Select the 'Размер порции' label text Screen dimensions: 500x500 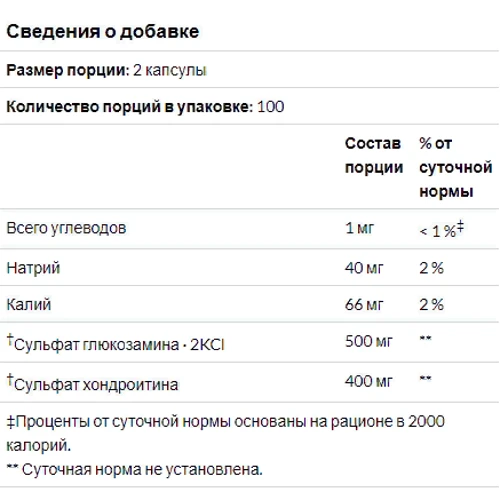(68, 70)
